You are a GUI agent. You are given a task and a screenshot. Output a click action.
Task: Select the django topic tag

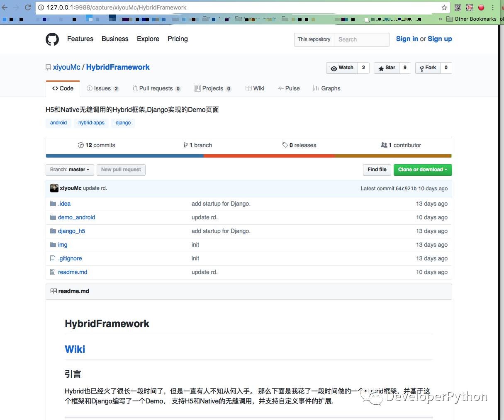(123, 123)
